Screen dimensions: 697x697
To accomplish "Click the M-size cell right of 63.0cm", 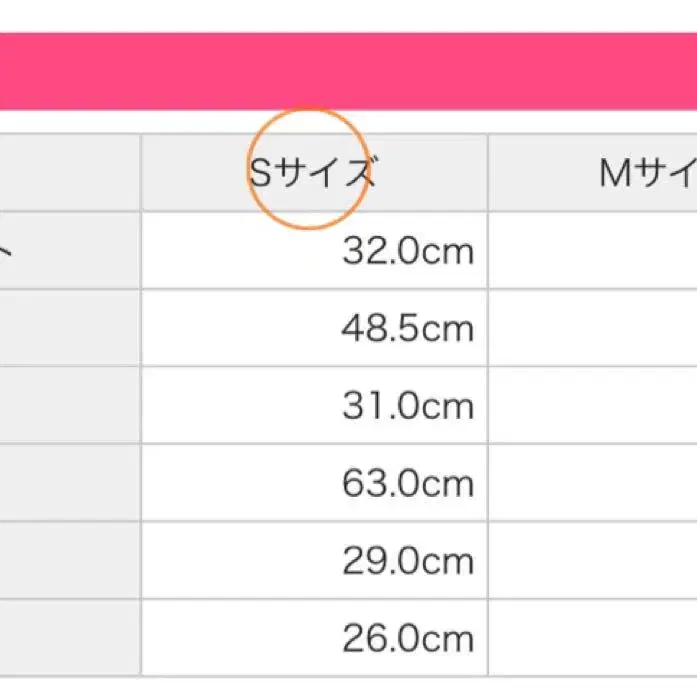I will tap(593, 484).
